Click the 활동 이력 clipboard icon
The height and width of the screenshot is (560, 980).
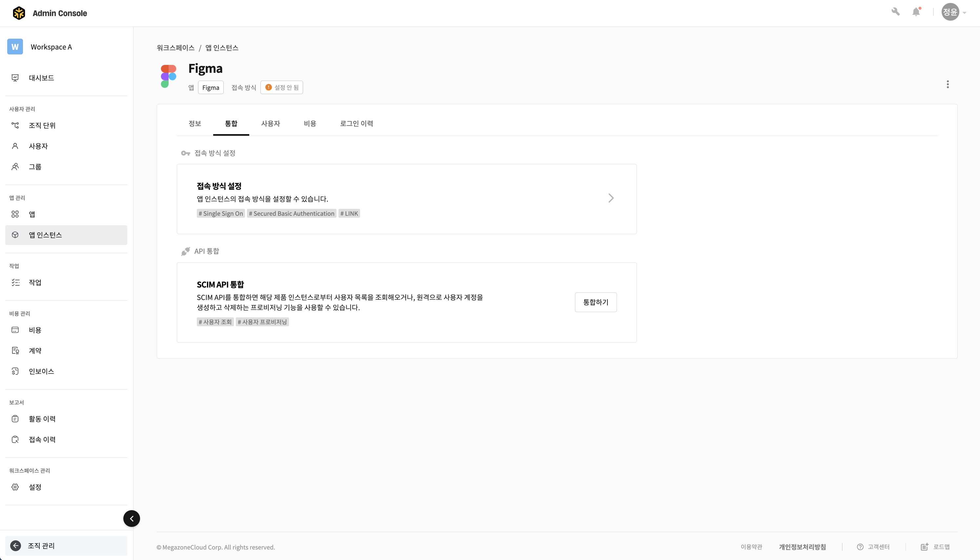click(x=15, y=419)
